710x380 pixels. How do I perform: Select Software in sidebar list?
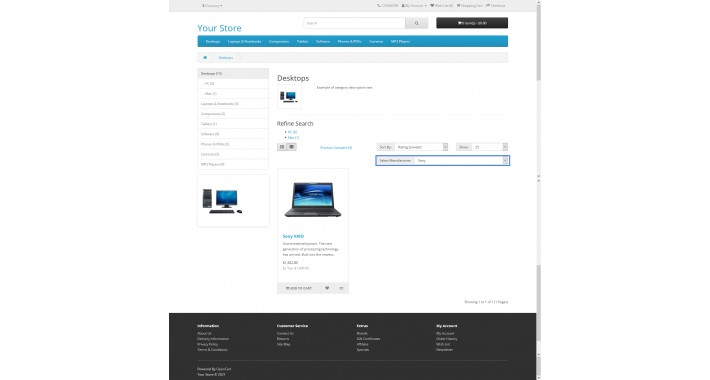pyautogui.click(x=233, y=134)
